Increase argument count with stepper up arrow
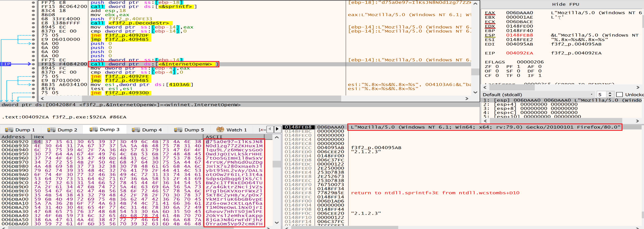 point(610,93)
